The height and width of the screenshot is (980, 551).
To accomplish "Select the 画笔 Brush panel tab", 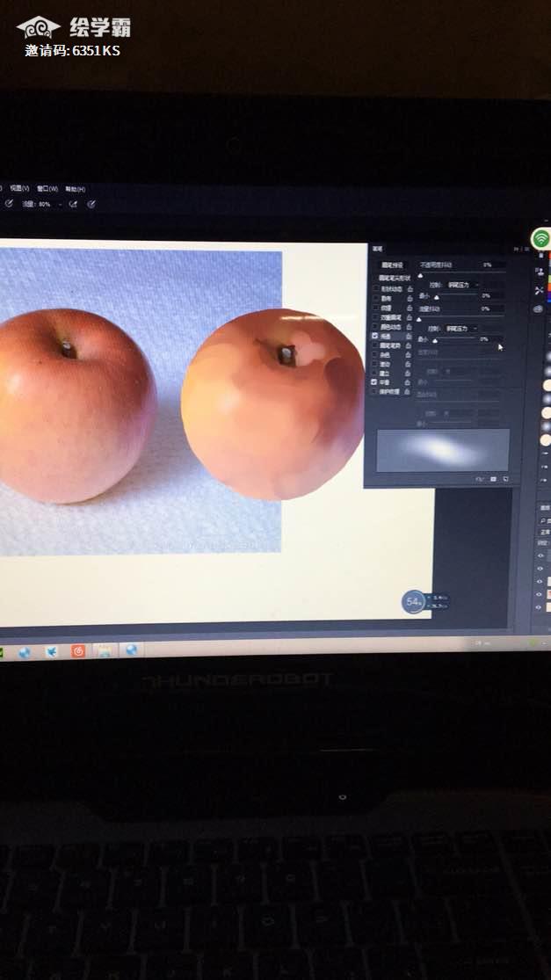I will point(377,249).
